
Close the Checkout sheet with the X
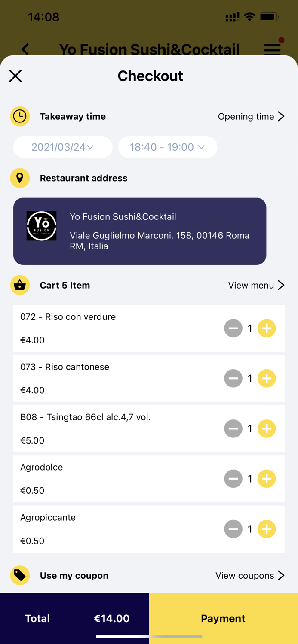click(x=15, y=76)
